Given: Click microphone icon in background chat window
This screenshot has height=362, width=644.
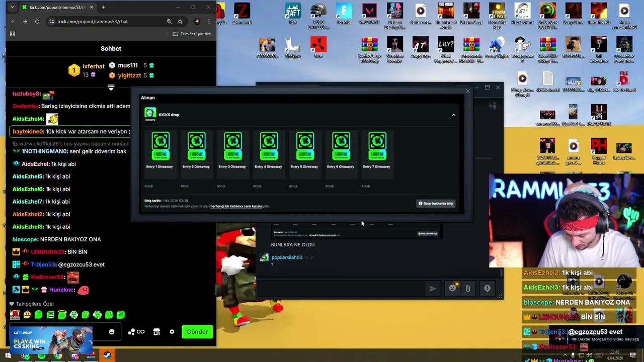Looking at the screenshot, I should pyautogui.click(x=487, y=289).
